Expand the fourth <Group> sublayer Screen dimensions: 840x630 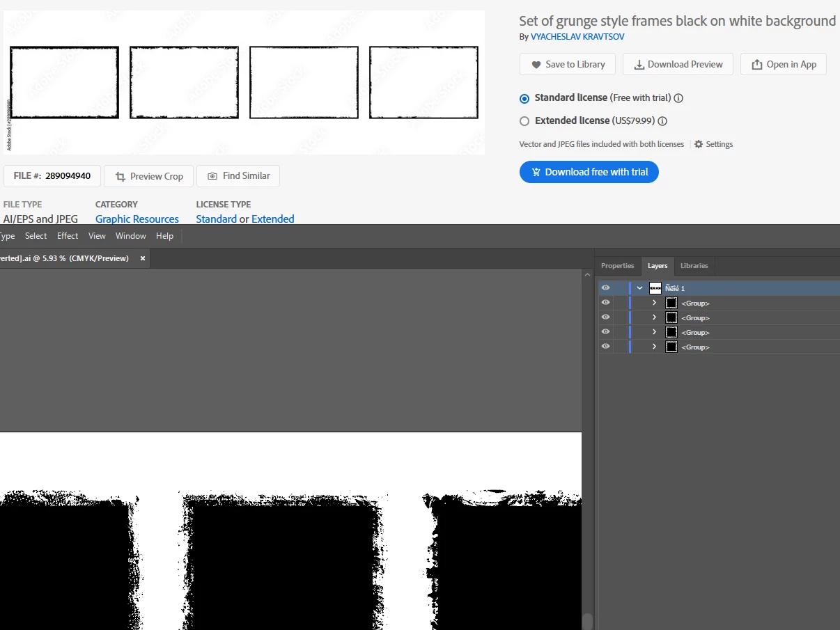click(654, 347)
